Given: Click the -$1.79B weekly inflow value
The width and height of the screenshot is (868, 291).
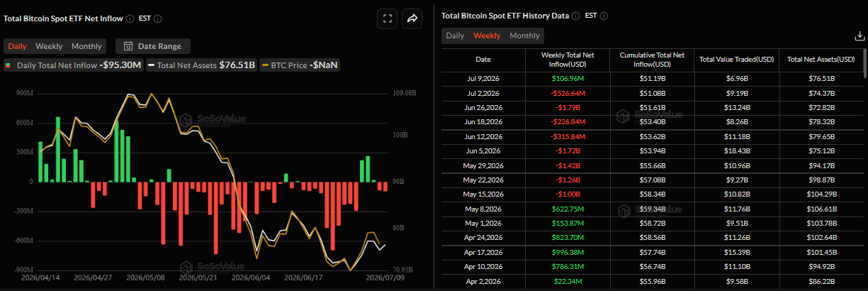Looking at the screenshot, I should 567,106.
